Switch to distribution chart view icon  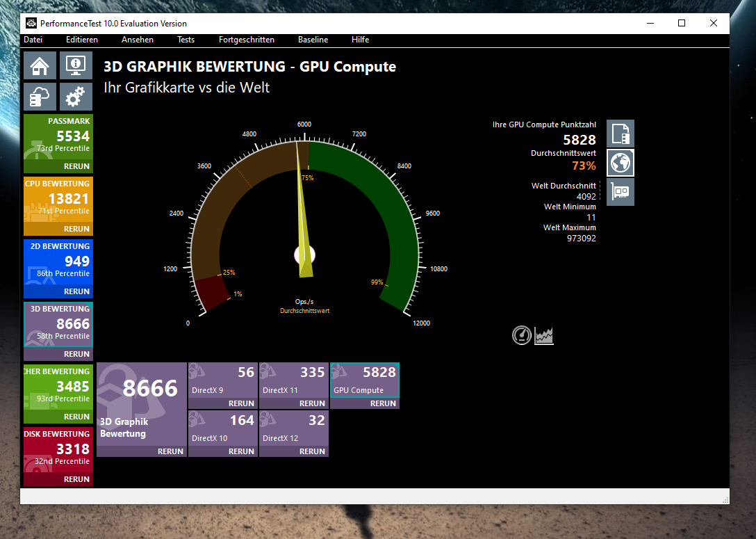(x=544, y=335)
